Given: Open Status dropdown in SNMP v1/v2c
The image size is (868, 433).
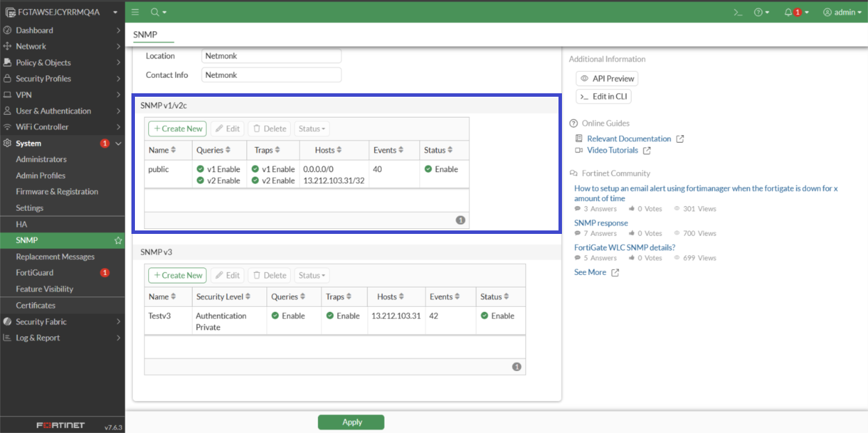Looking at the screenshot, I should [312, 129].
